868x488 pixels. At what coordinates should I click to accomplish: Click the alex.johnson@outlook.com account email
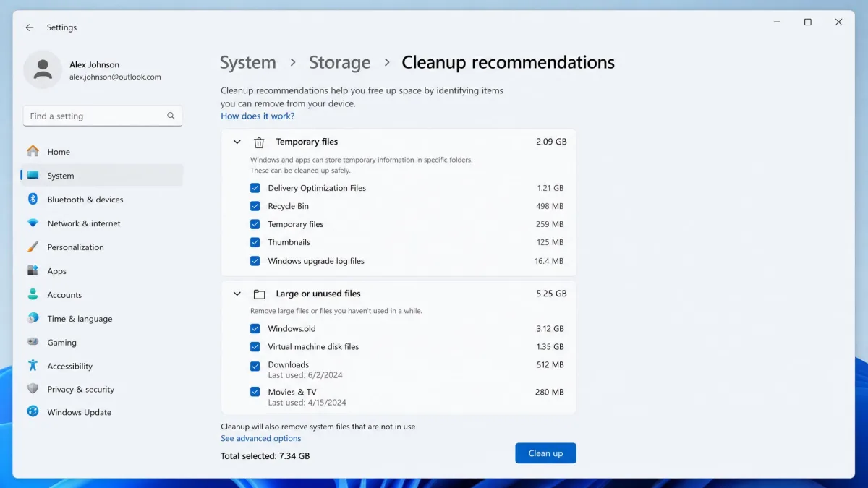(x=115, y=77)
